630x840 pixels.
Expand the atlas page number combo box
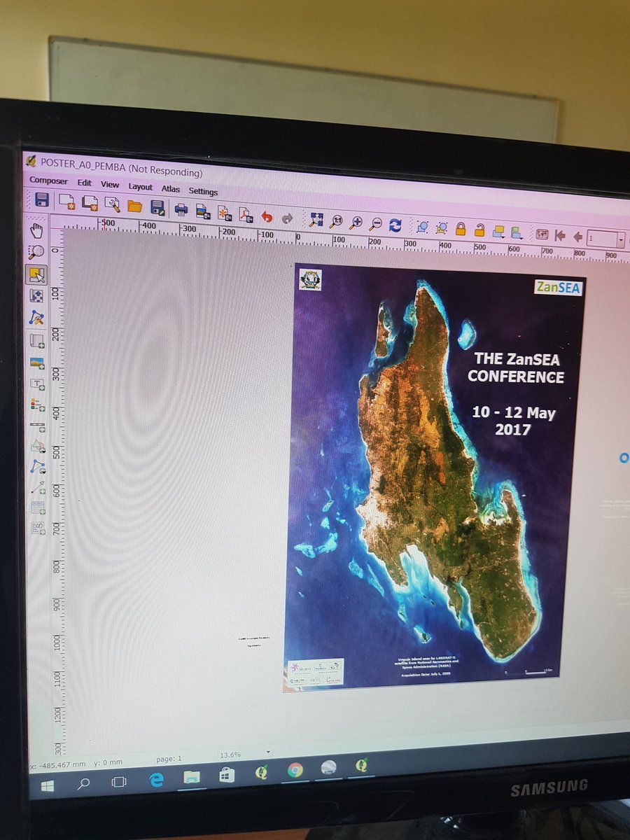620,239
